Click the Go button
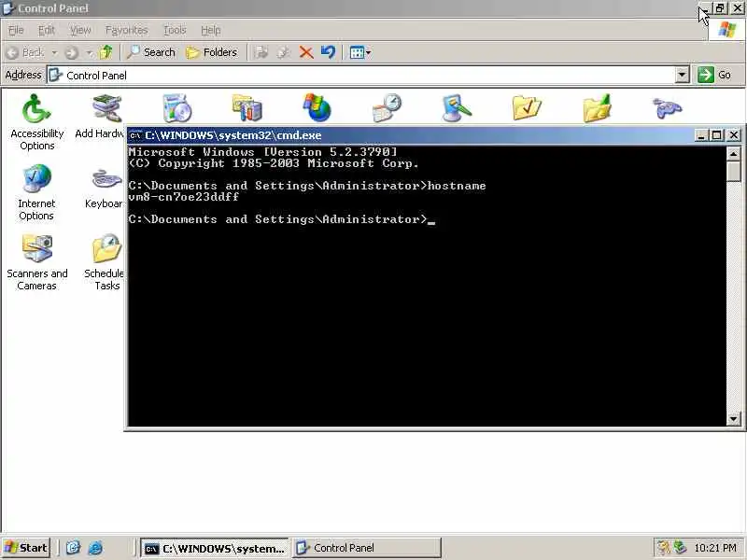Viewport: 747px width, 560px height. point(714,75)
